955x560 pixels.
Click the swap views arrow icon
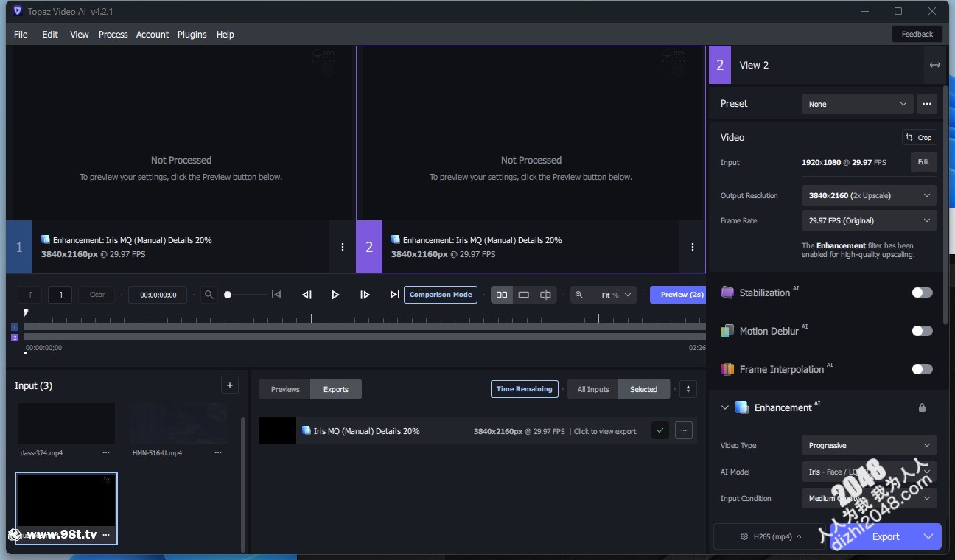pyautogui.click(x=935, y=65)
